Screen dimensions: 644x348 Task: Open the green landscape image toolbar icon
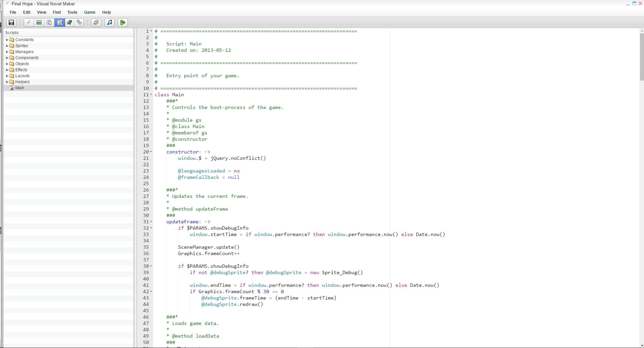point(39,22)
